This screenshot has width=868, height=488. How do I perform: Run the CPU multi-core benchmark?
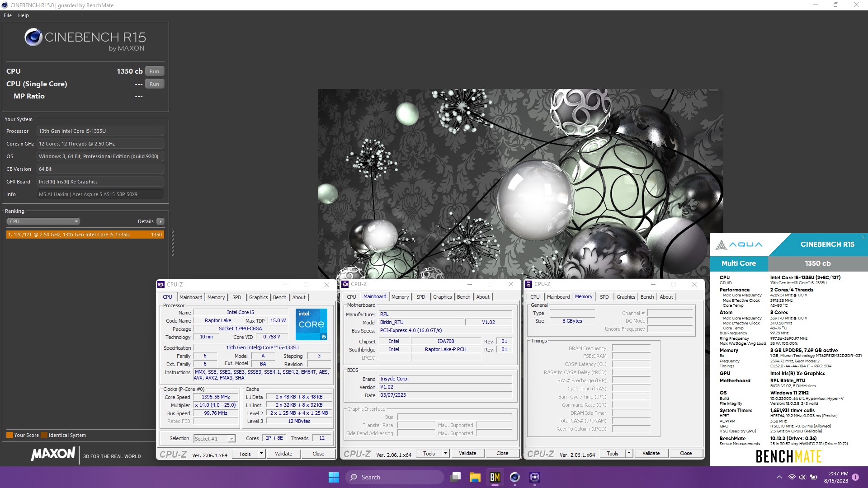[154, 71]
